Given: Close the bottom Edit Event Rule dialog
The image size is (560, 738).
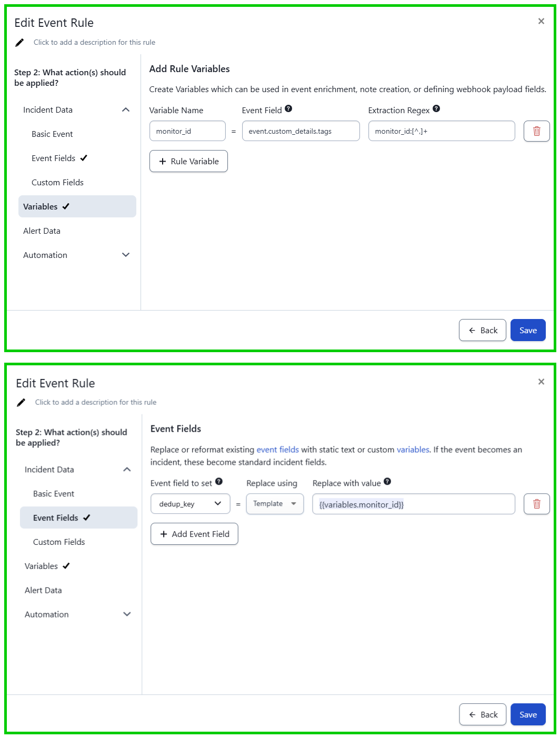Looking at the screenshot, I should (541, 382).
